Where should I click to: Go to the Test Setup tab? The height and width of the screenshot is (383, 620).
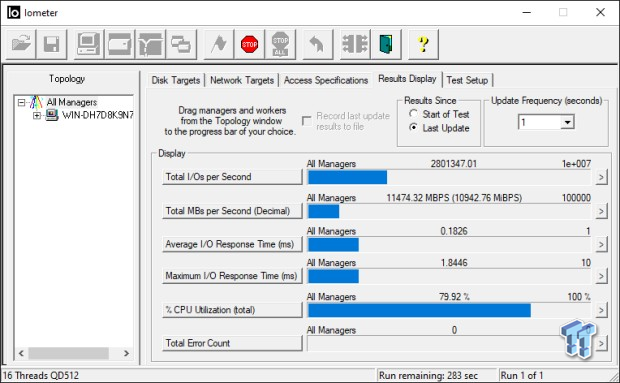click(467, 80)
